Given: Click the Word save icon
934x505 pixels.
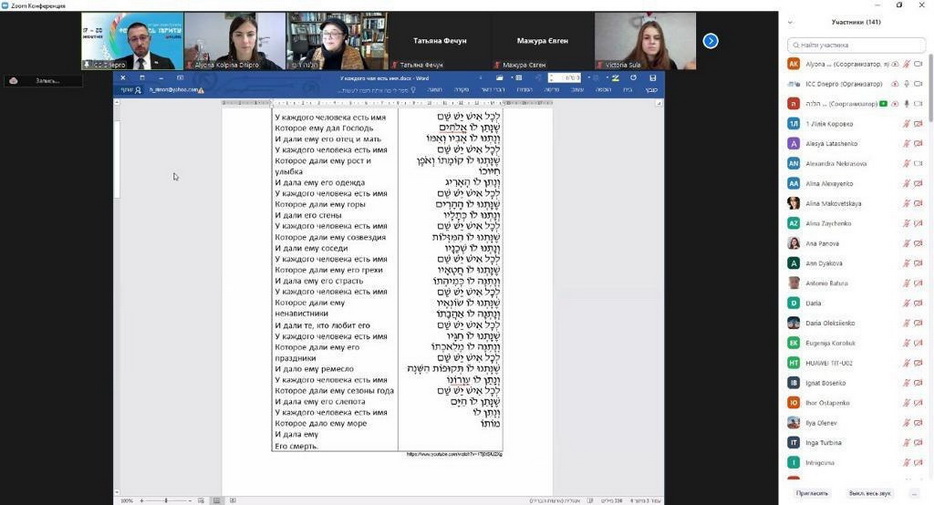Looking at the screenshot, I should click(x=653, y=78).
